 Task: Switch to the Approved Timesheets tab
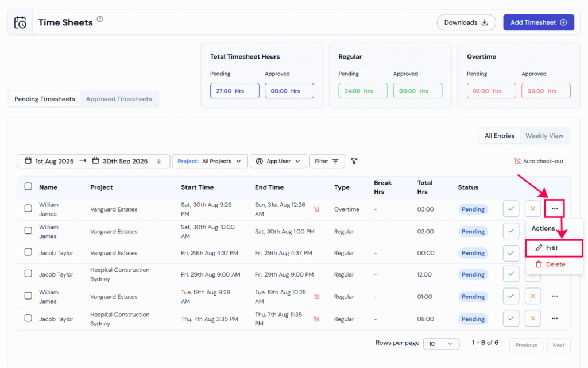[119, 99]
